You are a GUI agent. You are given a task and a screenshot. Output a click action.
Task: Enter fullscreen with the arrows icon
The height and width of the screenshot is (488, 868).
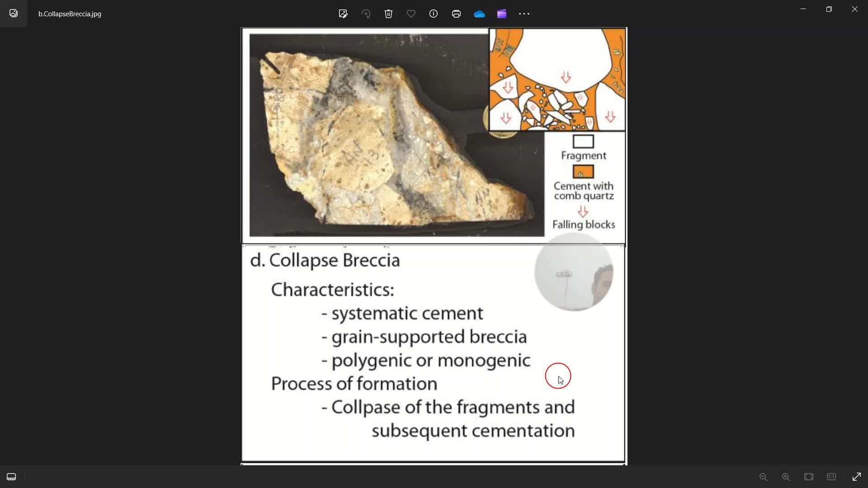click(857, 477)
